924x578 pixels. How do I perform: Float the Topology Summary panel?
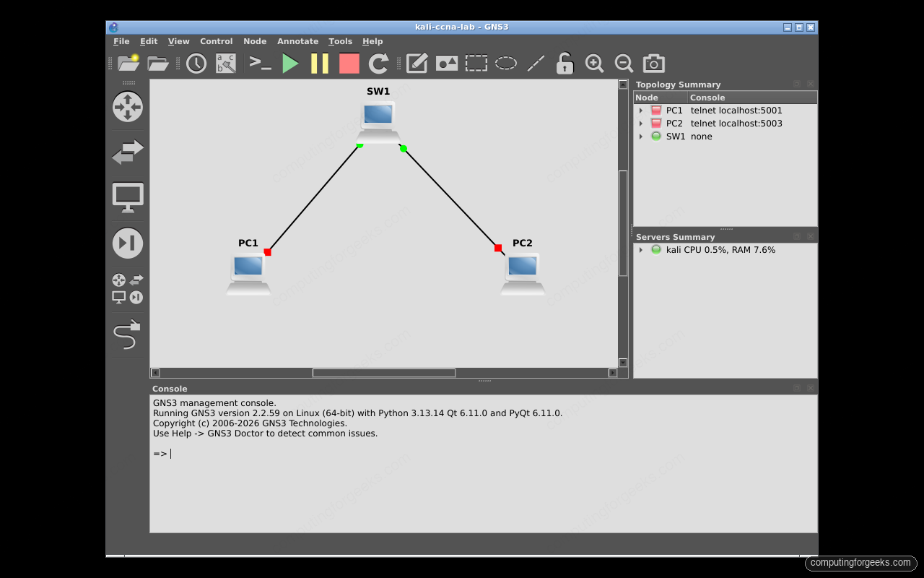click(x=797, y=84)
